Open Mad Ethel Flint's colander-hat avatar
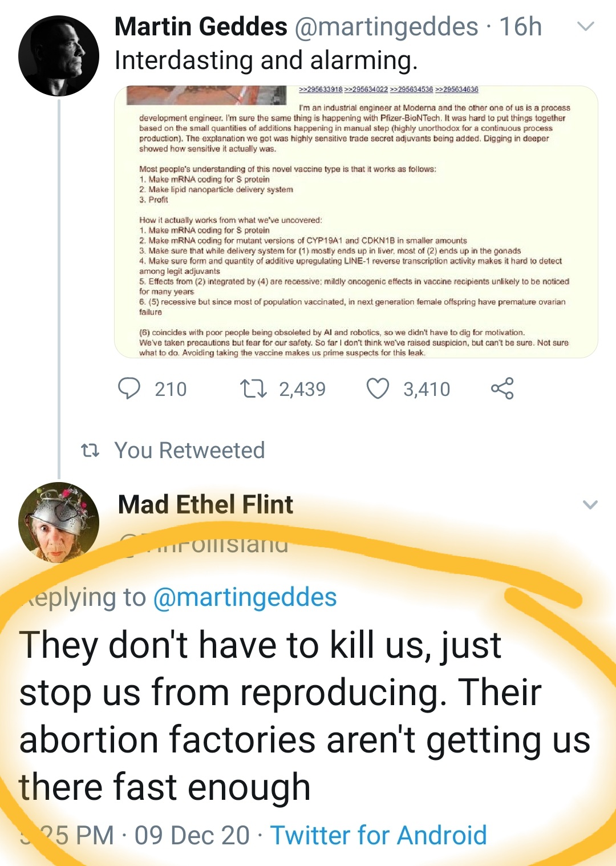Viewport: 616px width, 866px height. coord(59,522)
